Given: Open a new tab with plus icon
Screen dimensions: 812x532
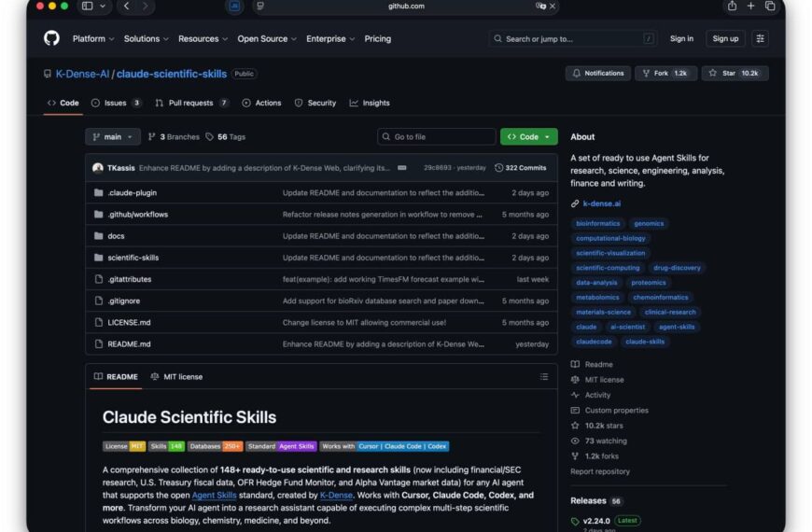Looking at the screenshot, I should click(751, 7).
